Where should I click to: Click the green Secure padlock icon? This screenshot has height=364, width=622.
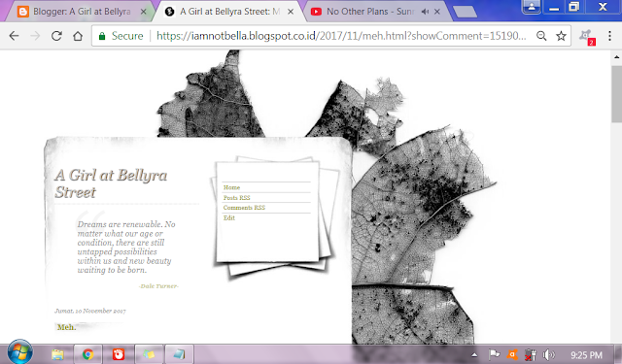(102, 36)
